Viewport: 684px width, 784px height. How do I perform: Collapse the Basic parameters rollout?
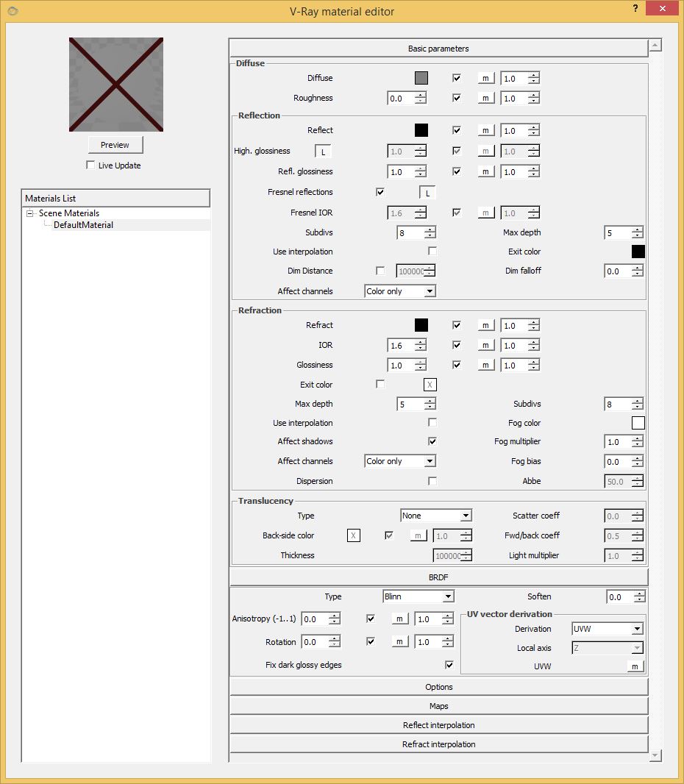click(x=438, y=49)
